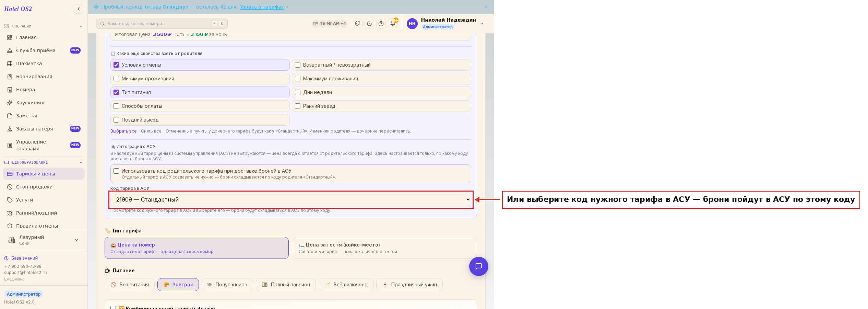
Task: Open the color theme palette icon
Action: coord(358,24)
